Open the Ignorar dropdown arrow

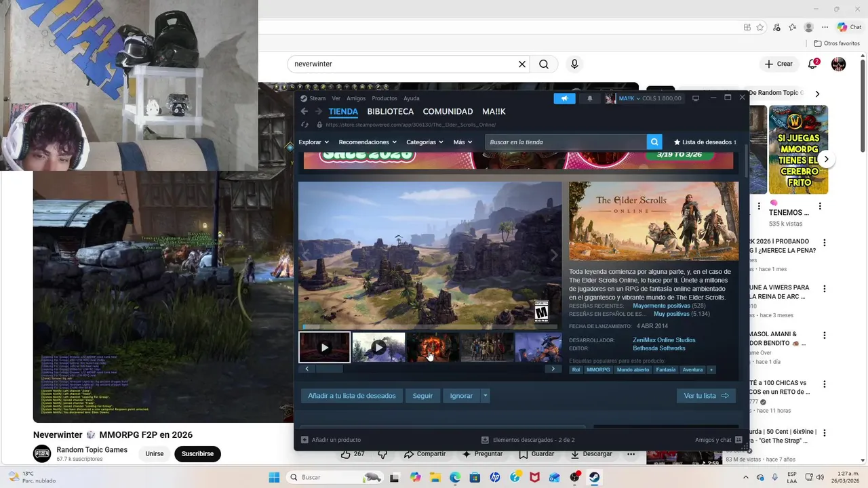point(485,396)
